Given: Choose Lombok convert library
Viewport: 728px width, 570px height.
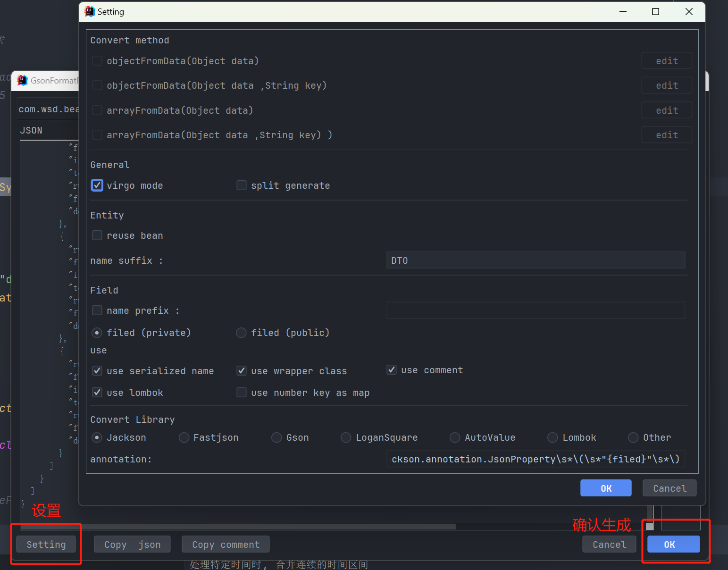Looking at the screenshot, I should [x=552, y=437].
